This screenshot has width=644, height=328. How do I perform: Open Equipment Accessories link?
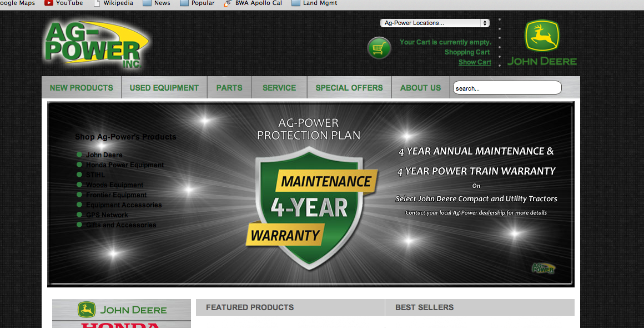[x=124, y=205]
